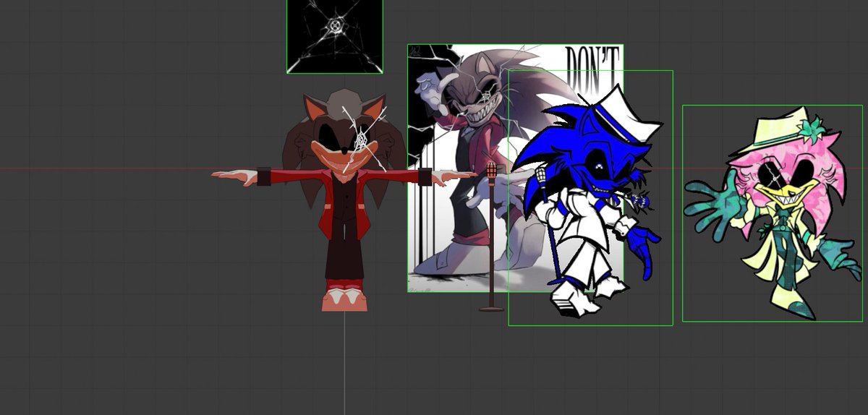This screenshot has height=415, width=868.
Task: Select the pink character with yellow hat image
Action: (773, 213)
